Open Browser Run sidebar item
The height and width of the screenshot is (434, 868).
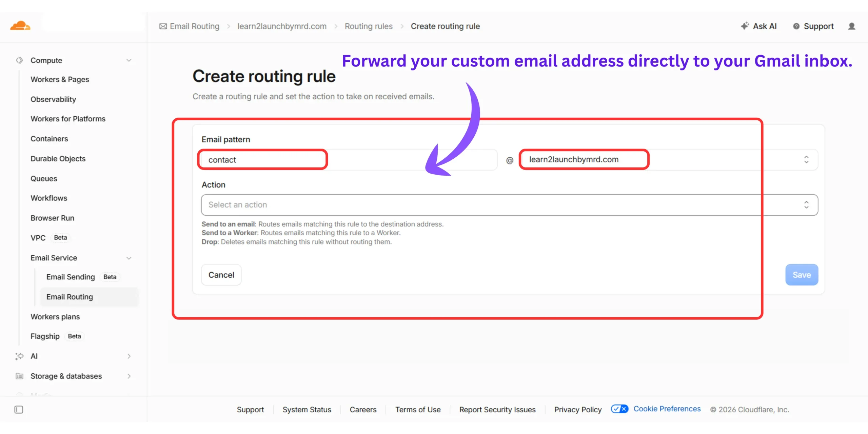click(52, 218)
